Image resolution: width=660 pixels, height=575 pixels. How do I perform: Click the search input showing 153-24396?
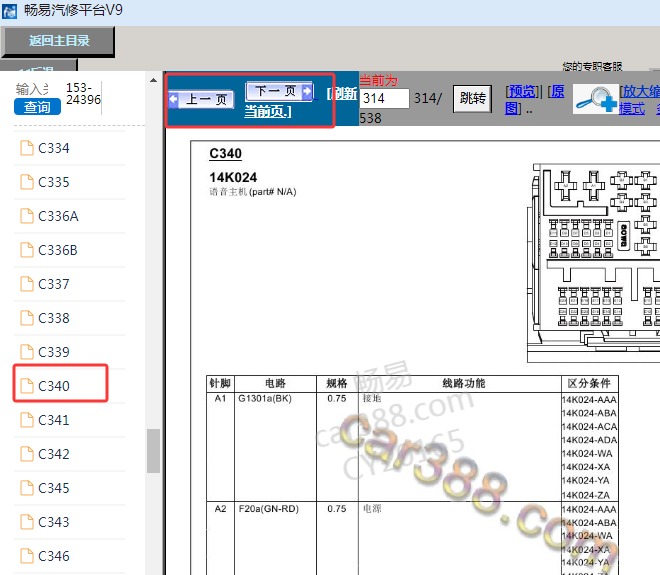[x=83, y=94]
